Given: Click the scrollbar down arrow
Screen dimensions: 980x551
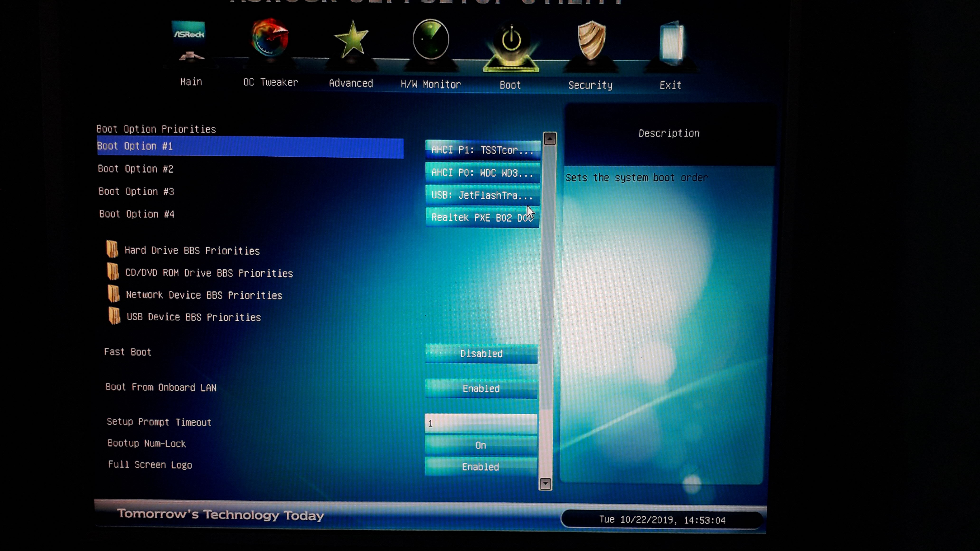Looking at the screenshot, I should click(x=546, y=484).
